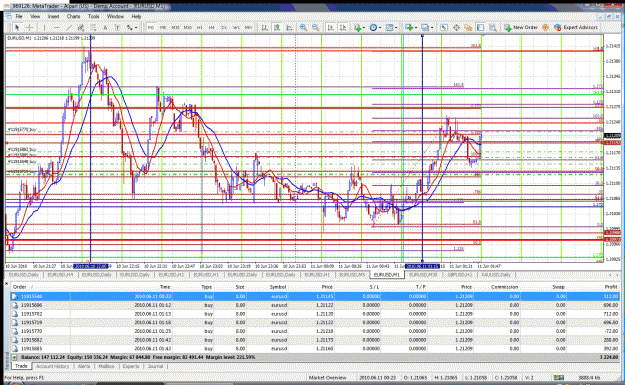The height and width of the screenshot is (385, 625).
Task: Open the XAUUSD,Daily chart tab
Action: click(496, 275)
